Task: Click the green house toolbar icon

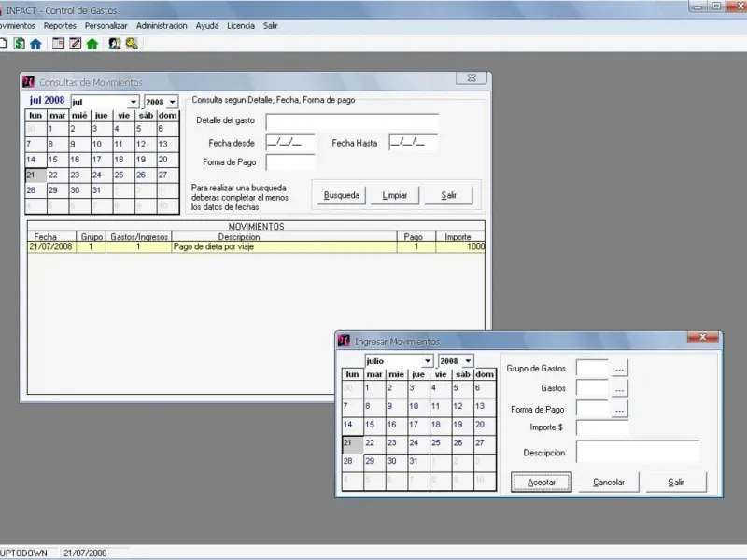Action: (x=92, y=44)
